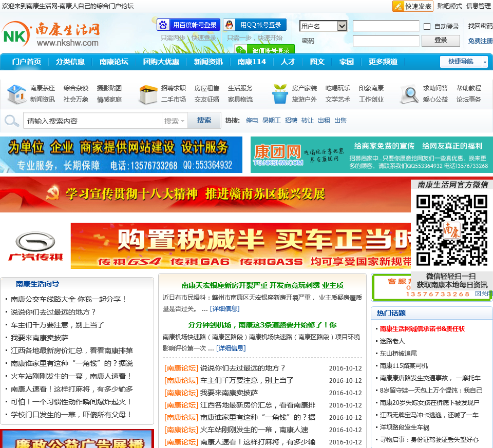Open 信息管理 at top right
The width and height of the screenshot is (493, 448).
pos(478,6)
